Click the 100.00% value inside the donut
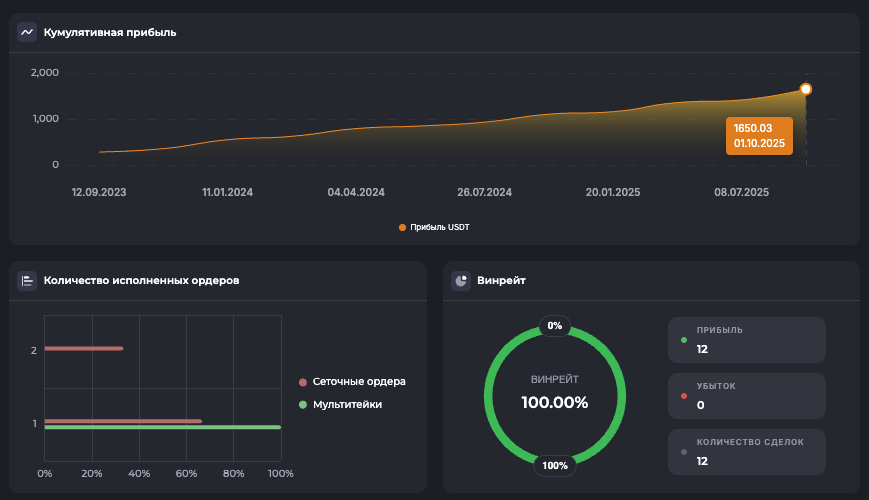The width and height of the screenshot is (869, 500). (x=555, y=402)
